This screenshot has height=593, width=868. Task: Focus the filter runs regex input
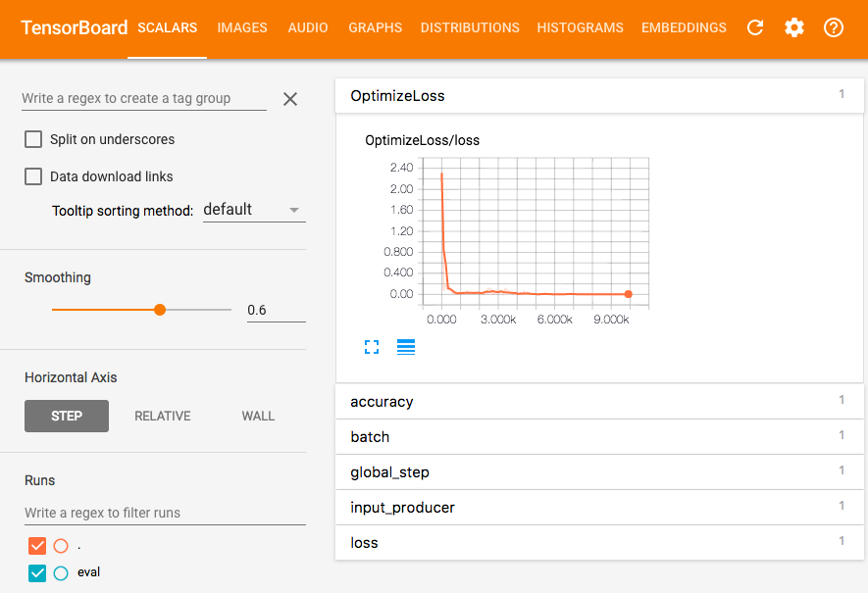(165, 513)
